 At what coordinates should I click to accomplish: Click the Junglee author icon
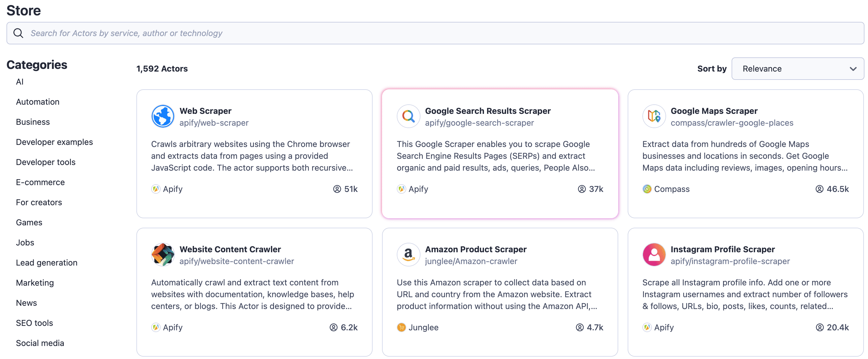tap(401, 327)
